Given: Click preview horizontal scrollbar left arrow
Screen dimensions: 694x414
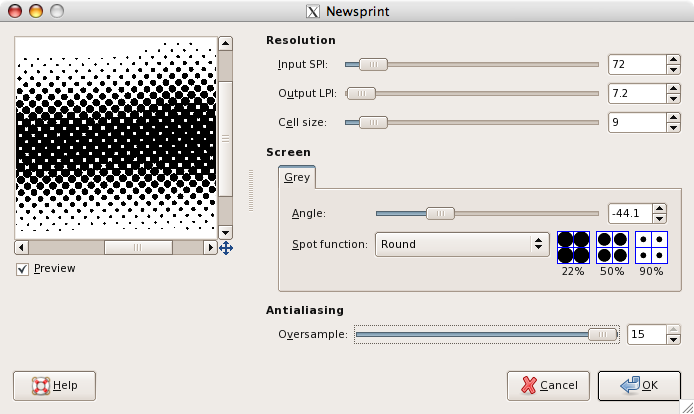Looking at the screenshot, I should click(21, 248).
